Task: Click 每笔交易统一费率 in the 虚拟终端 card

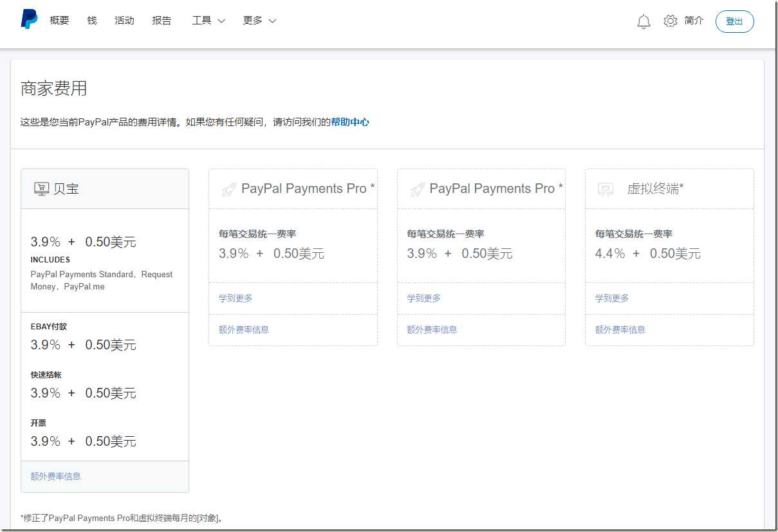Action: click(x=634, y=234)
